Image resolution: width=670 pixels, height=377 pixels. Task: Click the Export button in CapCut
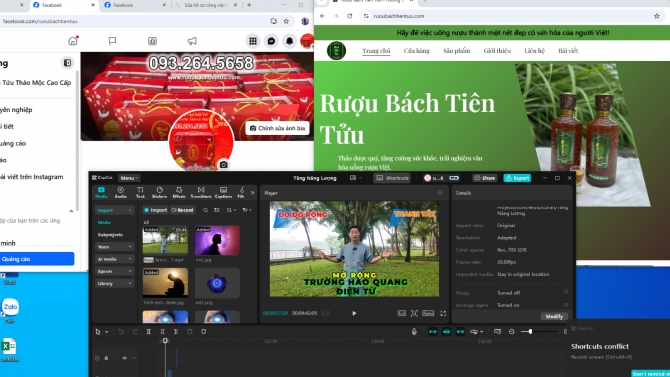coord(517,178)
